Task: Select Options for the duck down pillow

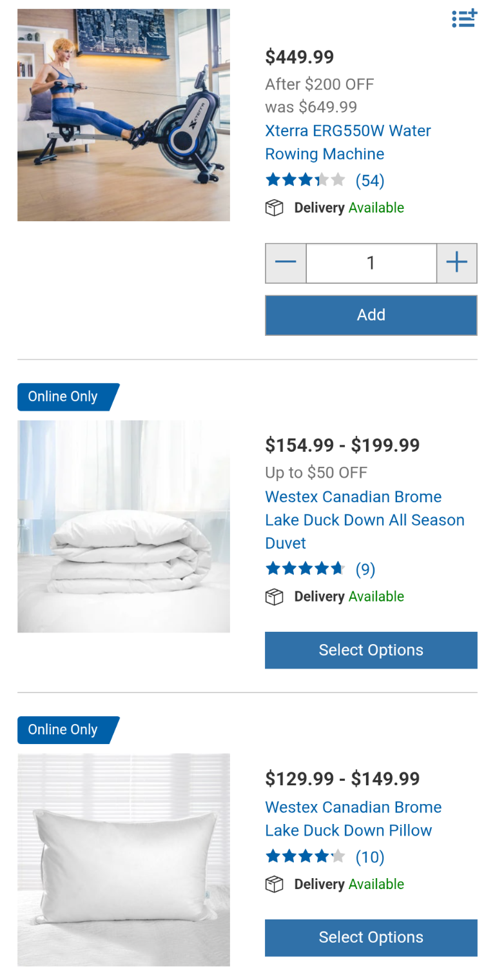Action: [x=371, y=937]
